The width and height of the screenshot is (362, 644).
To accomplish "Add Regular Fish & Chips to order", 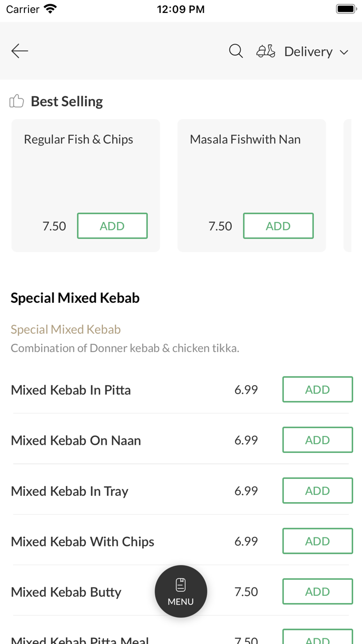I will (112, 226).
